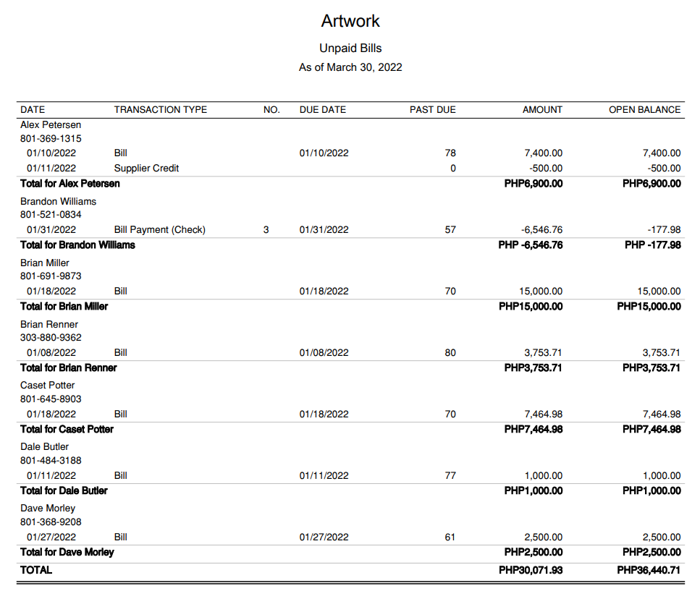Click the Unpaid Bills report subtitle
Image resolution: width=700 pixels, height=591 pixels.
[350, 48]
